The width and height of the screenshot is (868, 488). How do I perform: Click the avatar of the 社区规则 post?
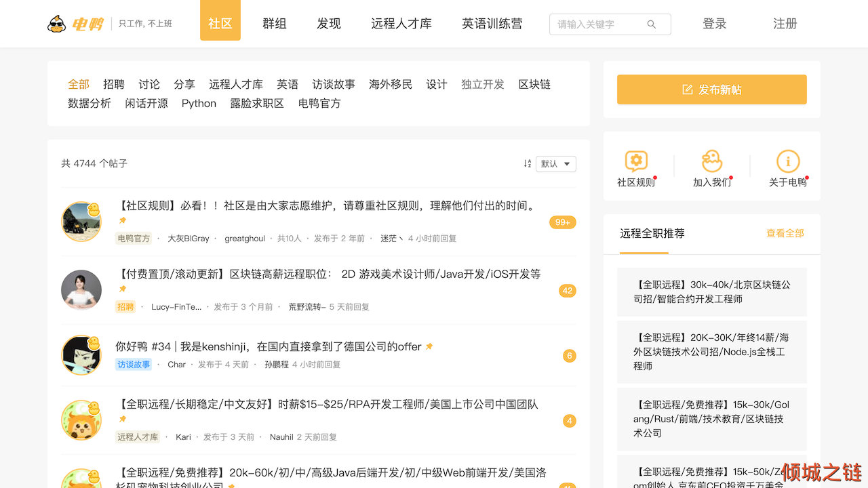point(81,222)
